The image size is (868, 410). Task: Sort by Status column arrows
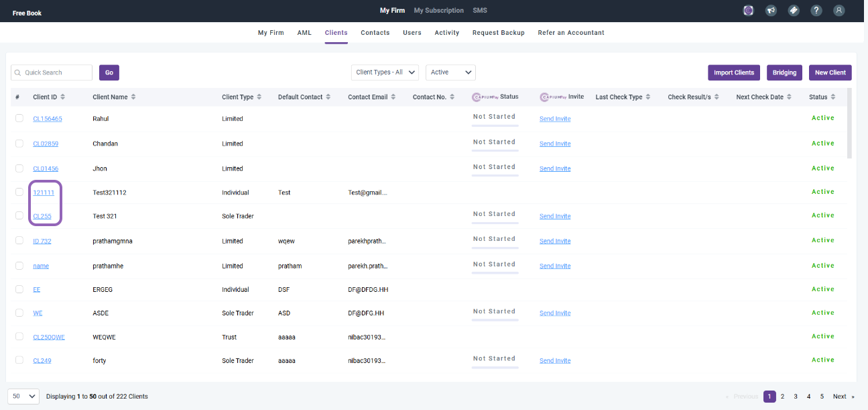coord(833,97)
